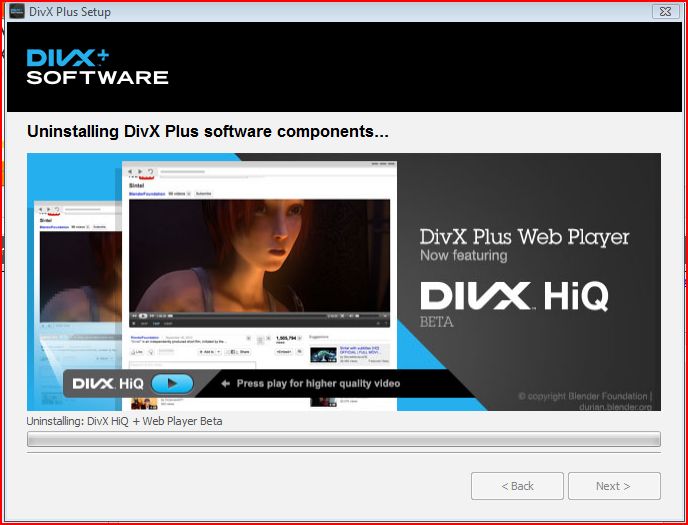The width and height of the screenshot is (688, 525).
Task: Click the blue HiQ play button
Action: pyautogui.click(x=172, y=384)
